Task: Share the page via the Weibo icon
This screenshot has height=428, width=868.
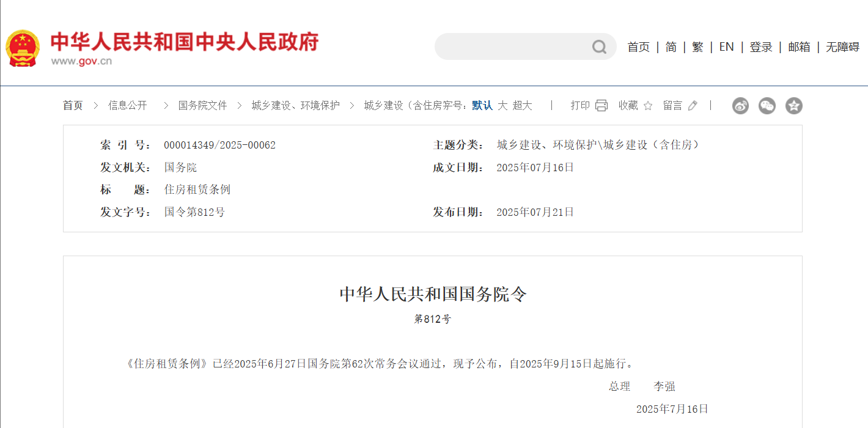Action: (x=740, y=106)
